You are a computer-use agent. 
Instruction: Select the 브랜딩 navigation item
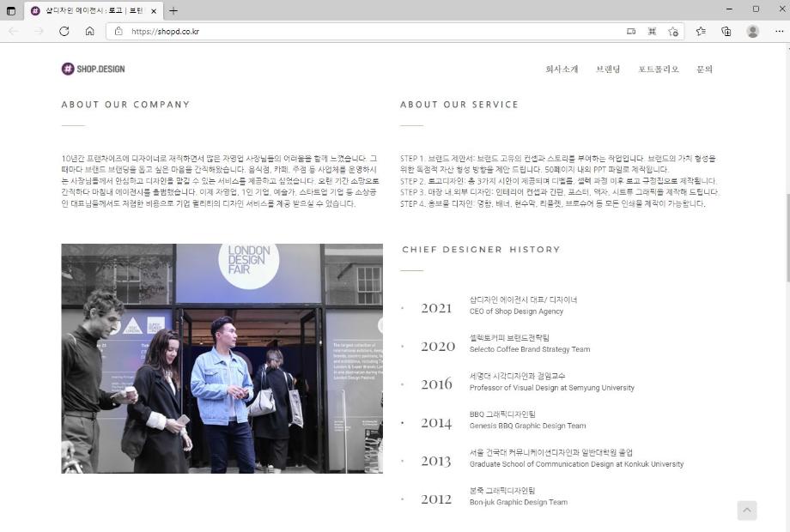point(608,70)
